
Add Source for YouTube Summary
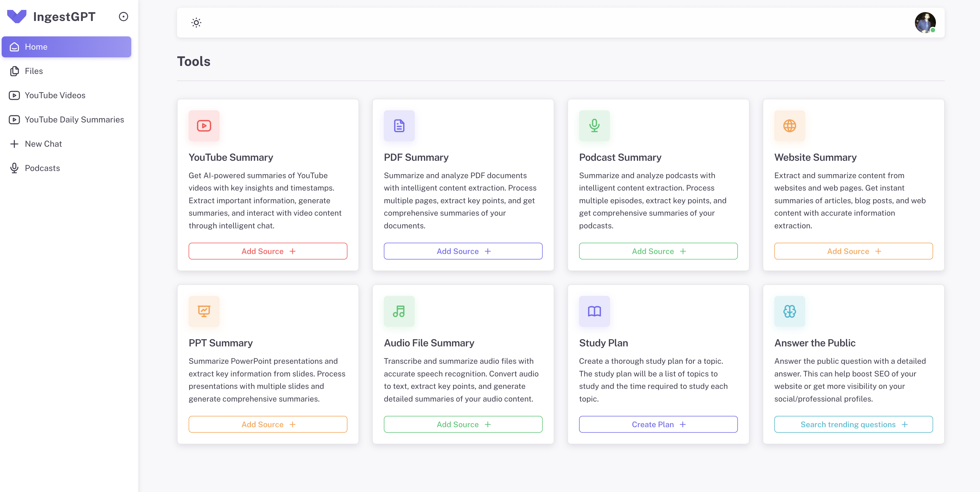click(268, 251)
